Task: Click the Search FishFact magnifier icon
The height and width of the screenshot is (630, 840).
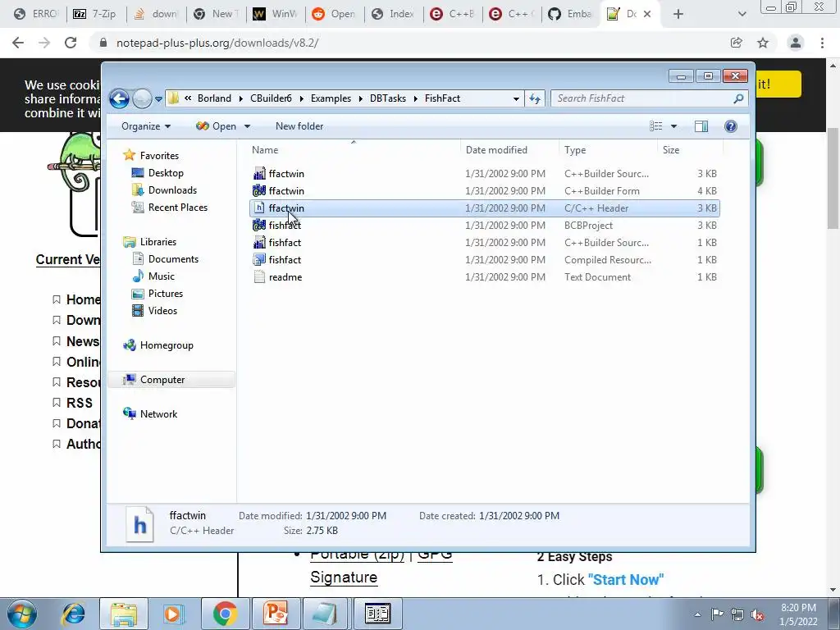Action: [x=738, y=98]
